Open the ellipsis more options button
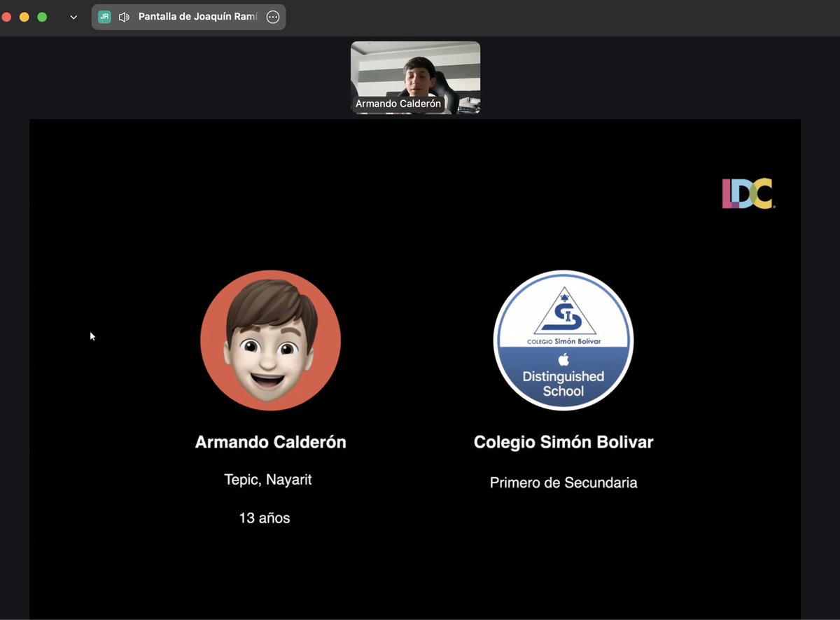The width and height of the screenshot is (840, 620). (x=273, y=18)
